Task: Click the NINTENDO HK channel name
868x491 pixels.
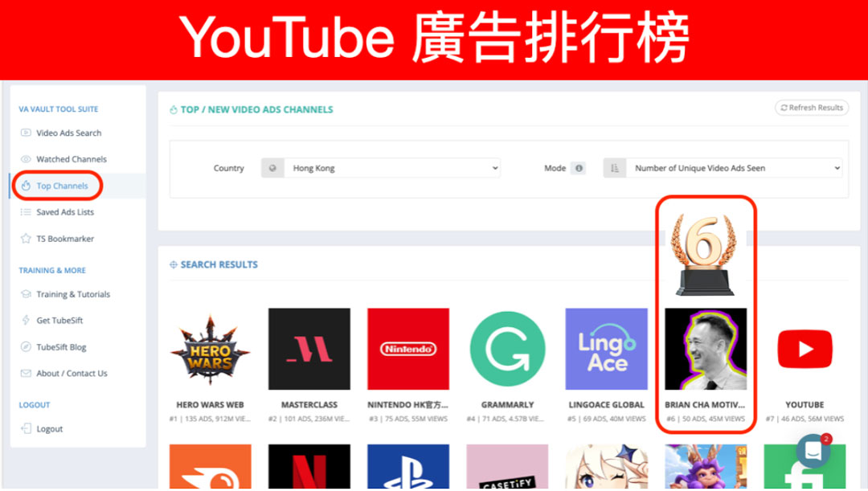Action: click(x=408, y=405)
